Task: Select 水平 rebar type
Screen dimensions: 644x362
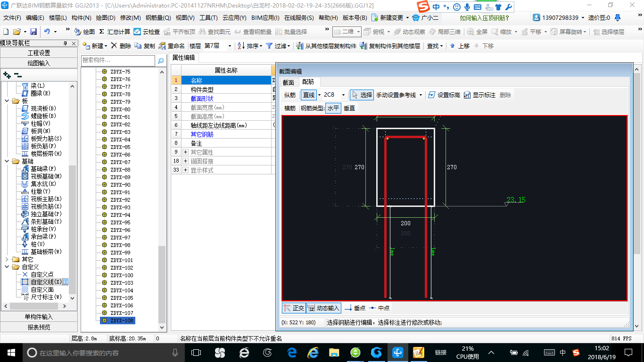Action: pyautogui.click(x=333, y=108)
